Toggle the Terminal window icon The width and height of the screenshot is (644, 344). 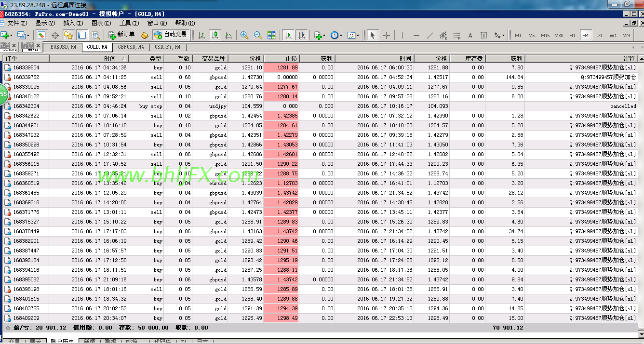coord(82,35)
